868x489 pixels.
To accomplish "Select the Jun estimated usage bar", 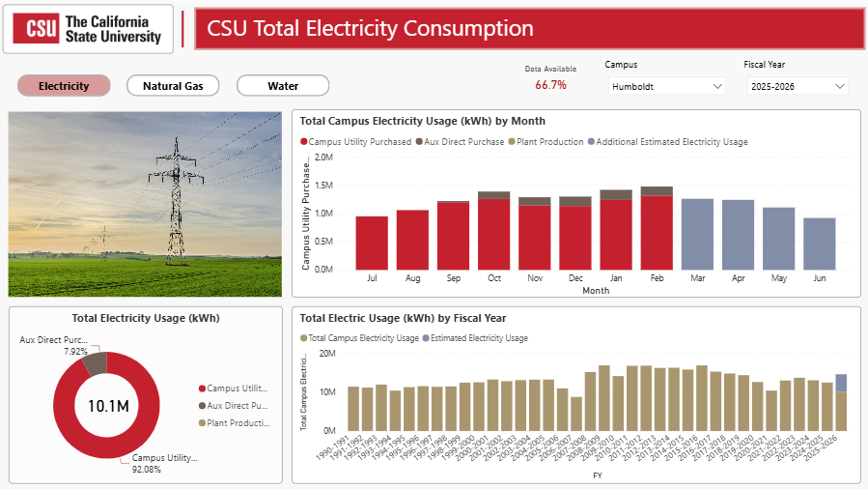I will 820,244.
